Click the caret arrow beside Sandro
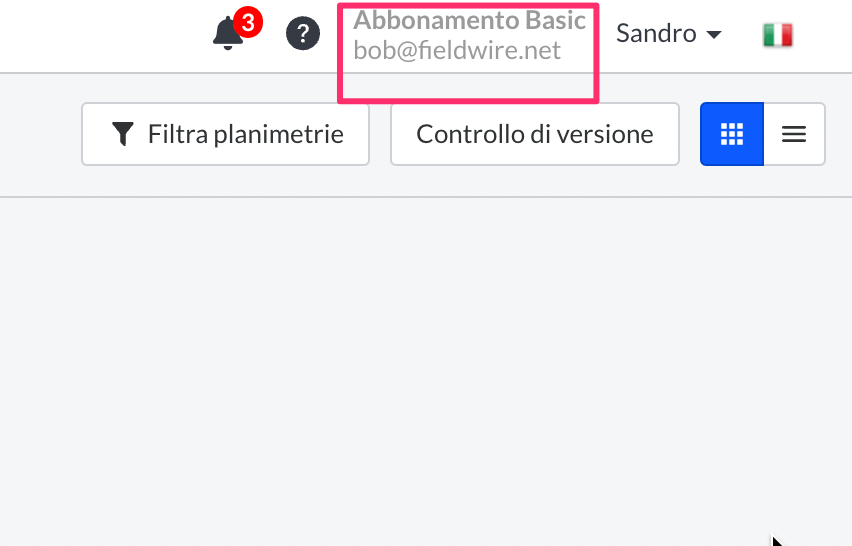Screen dimensions: 852x546 point(713,35)
